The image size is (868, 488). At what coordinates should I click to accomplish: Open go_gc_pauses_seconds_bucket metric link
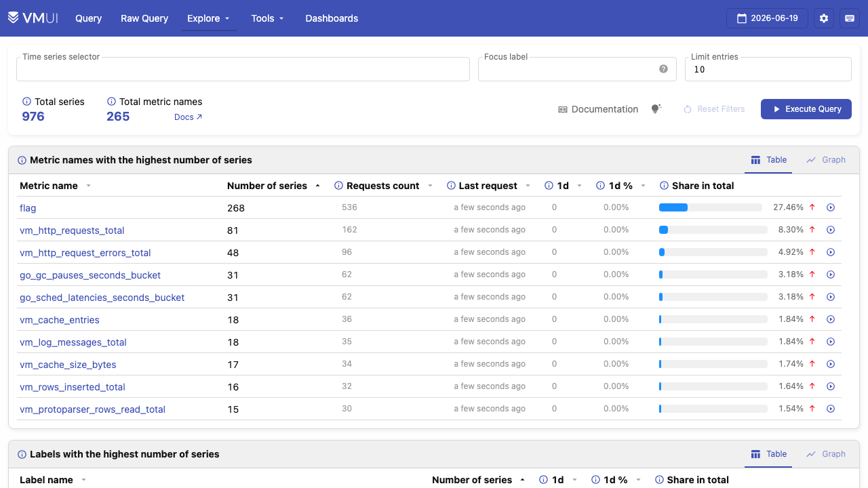coord(90,275)
